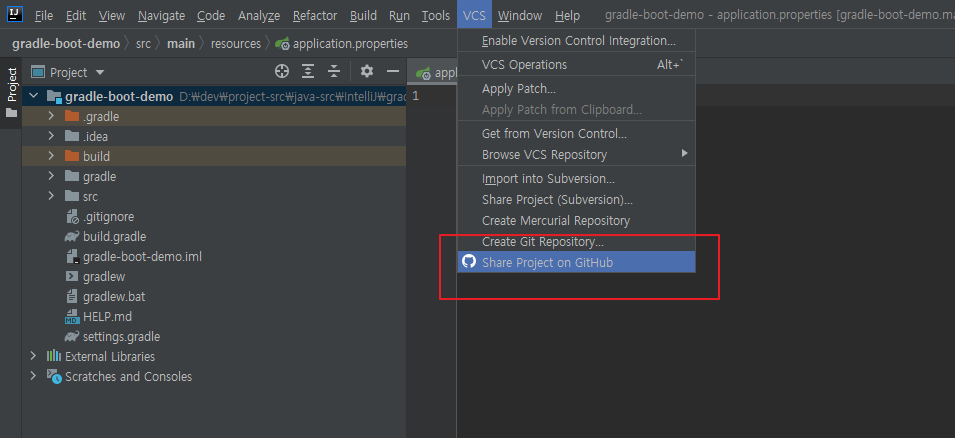Click the gradle-boot-demo.iml file icon
This screenshot has width=955, height=438.
tap(72, 256)
